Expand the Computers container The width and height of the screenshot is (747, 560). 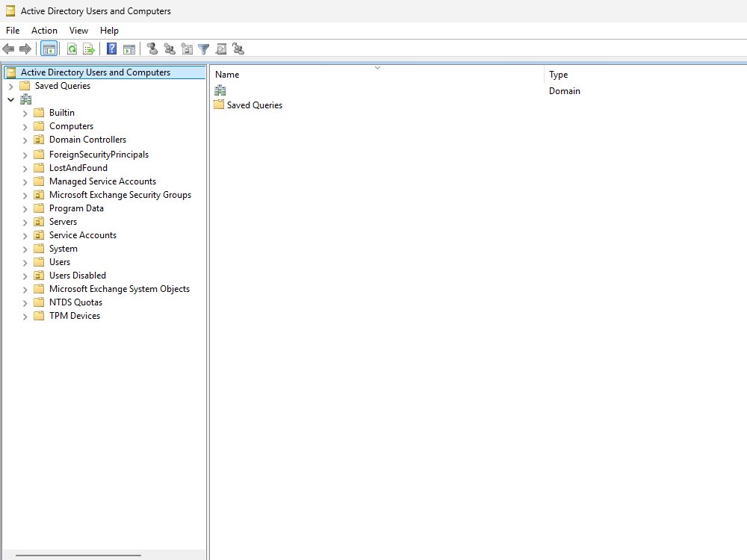[25, 127]
